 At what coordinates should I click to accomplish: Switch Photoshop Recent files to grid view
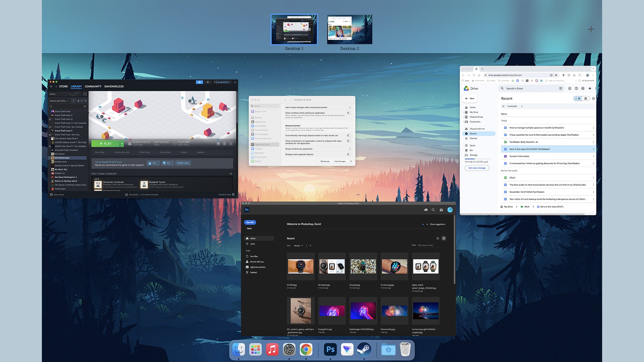(444, 238)
